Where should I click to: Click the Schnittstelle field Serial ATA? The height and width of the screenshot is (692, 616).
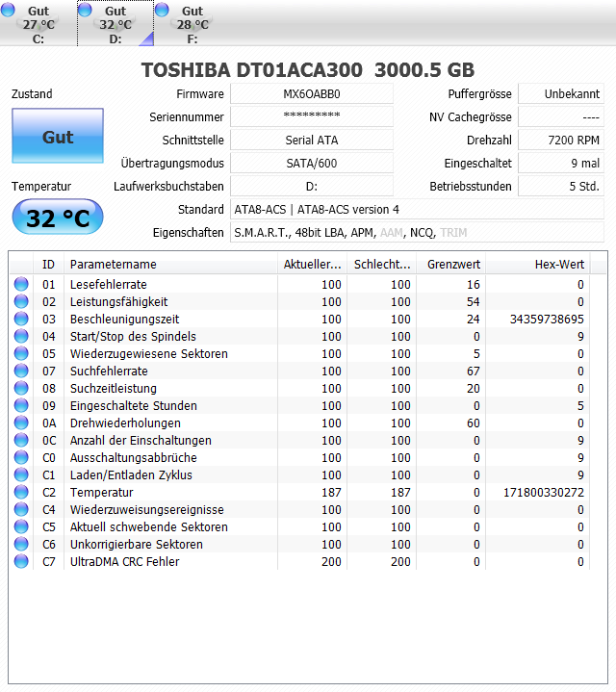click(312, 140)
